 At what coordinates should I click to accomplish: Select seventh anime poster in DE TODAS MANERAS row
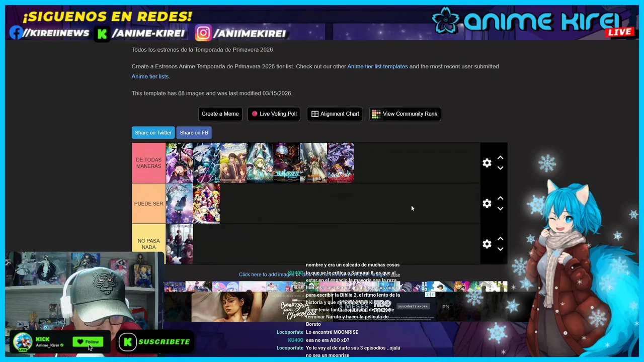pyautogui.click(x=341, y=163)
